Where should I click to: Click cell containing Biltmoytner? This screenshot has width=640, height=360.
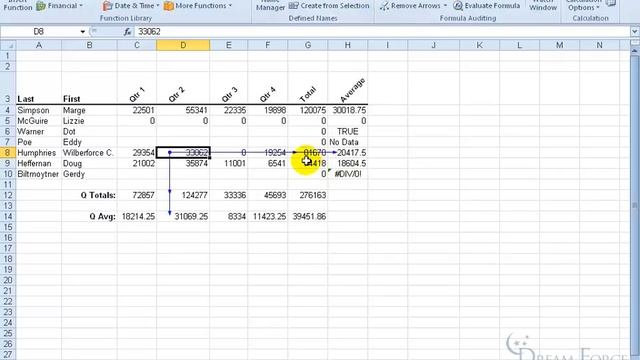(39, 174)
